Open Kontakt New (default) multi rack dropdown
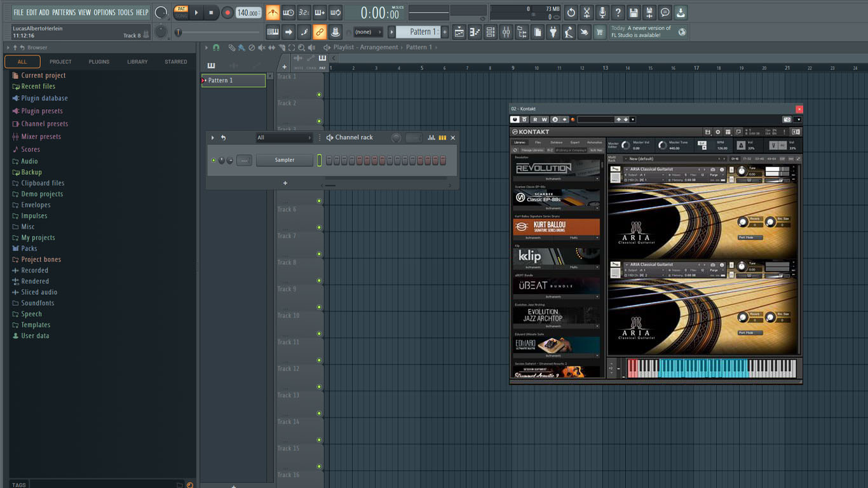868x488 pixels. point(676,159)
